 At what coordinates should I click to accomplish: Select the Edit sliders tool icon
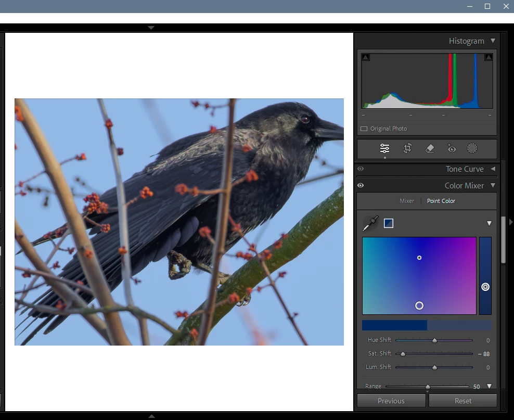[x=384, y=148]
